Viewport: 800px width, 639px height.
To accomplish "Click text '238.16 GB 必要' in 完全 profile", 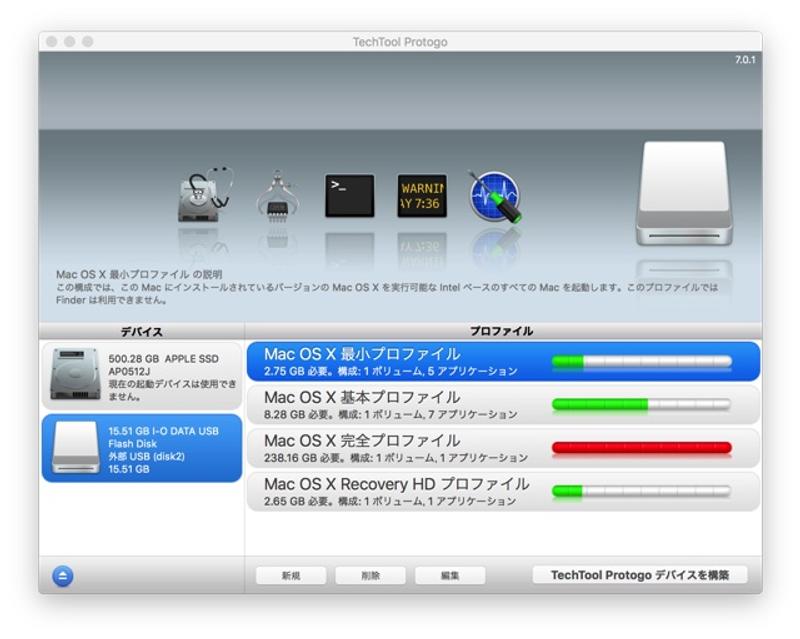I will (302, 458).
